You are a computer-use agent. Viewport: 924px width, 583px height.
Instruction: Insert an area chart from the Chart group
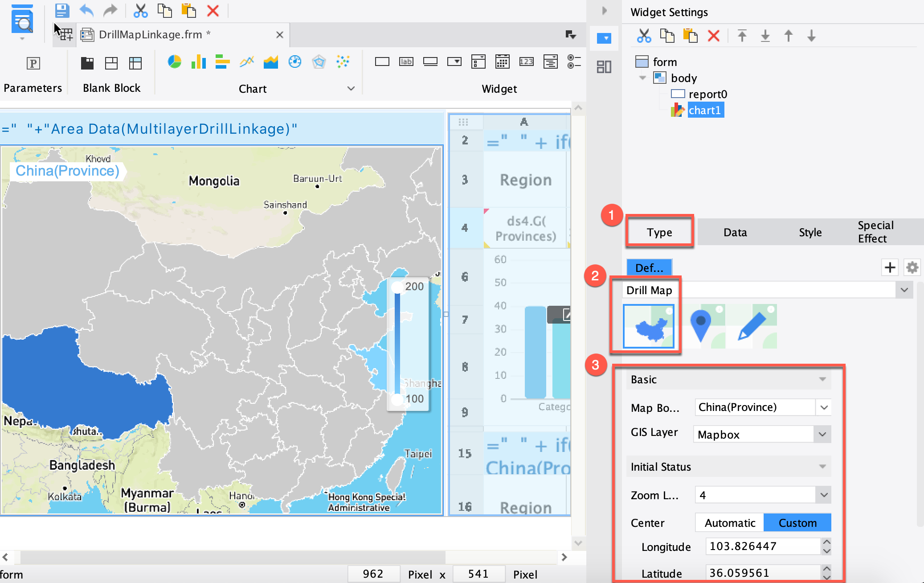point(270,62)
